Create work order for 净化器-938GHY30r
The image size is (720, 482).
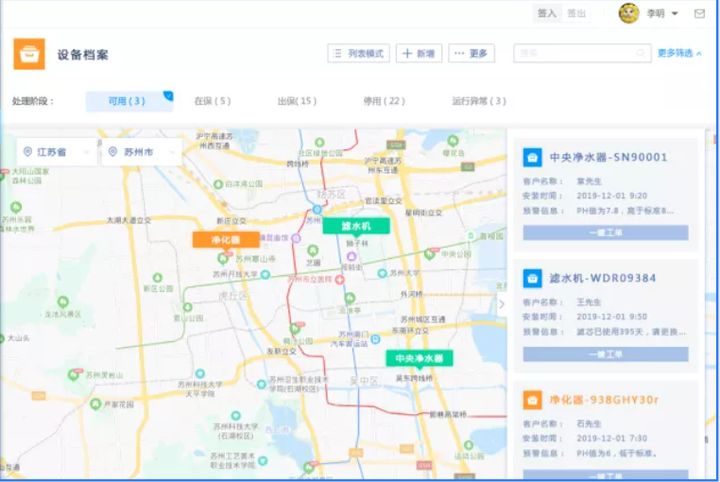[606, 475]
